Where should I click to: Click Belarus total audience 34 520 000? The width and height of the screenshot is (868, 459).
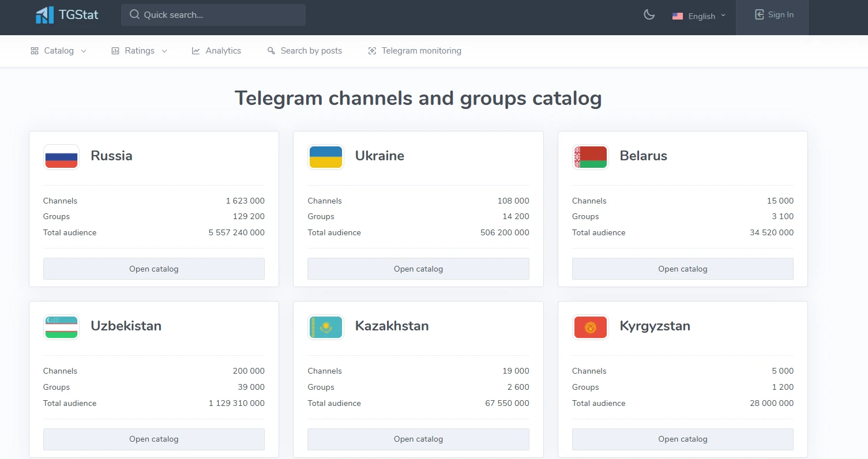772,232
